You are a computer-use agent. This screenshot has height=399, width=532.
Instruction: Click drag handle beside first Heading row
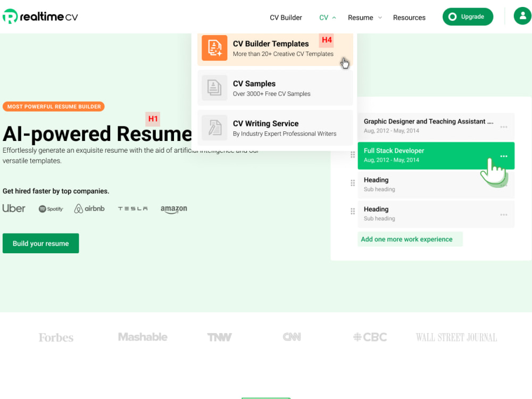[353, 183]
